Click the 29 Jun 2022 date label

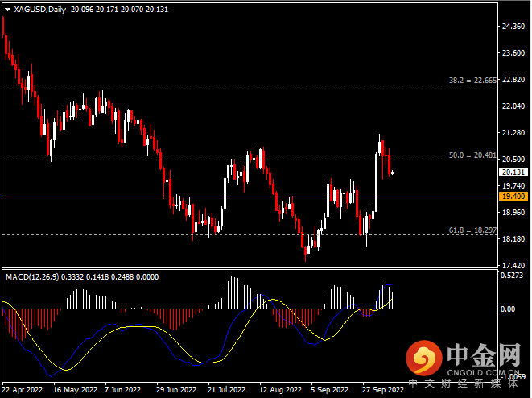176,389
